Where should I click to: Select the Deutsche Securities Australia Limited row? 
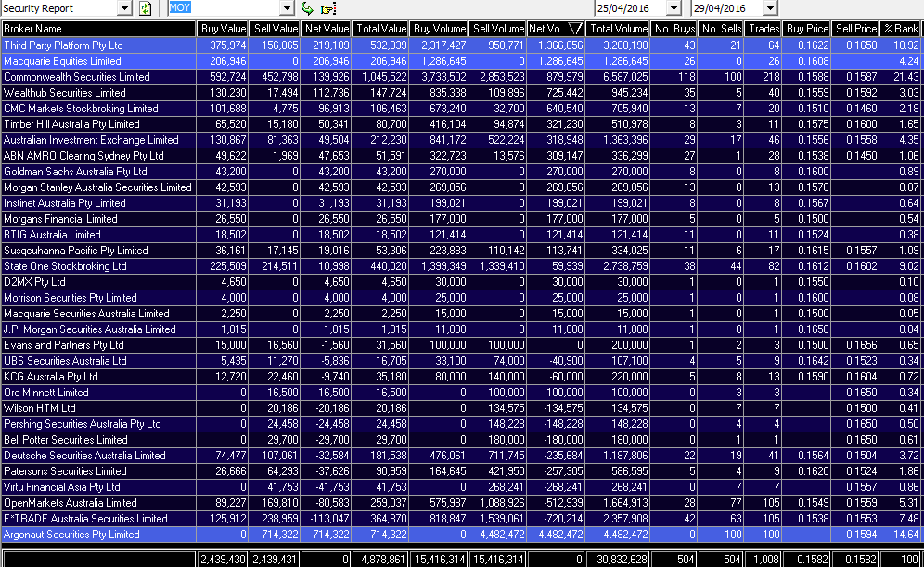[461, 457]
